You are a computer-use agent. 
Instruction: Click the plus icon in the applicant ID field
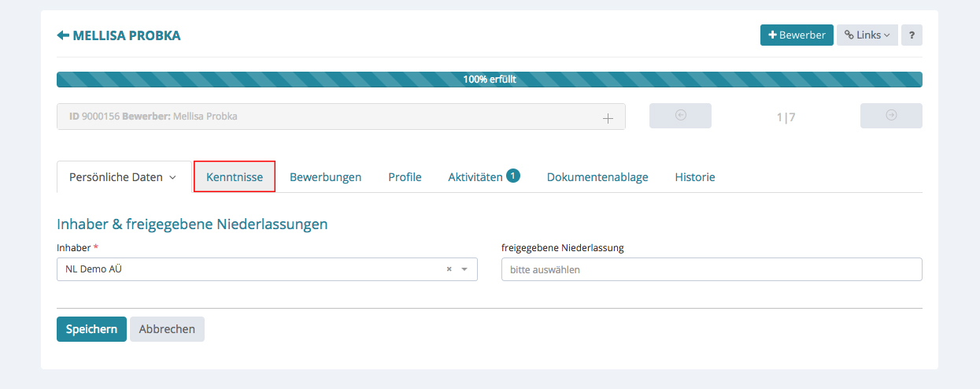608,117
